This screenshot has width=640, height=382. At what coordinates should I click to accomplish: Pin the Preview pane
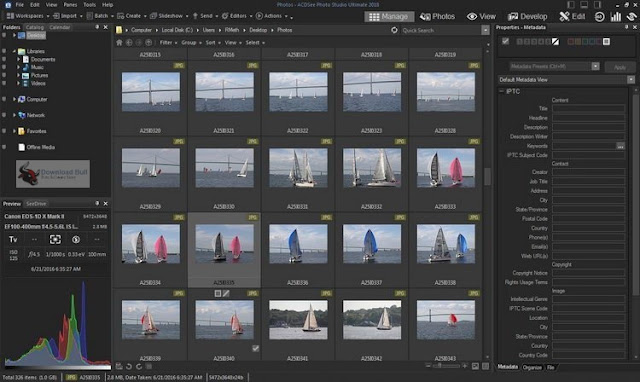pyautogui.click(x=97, y=203)
